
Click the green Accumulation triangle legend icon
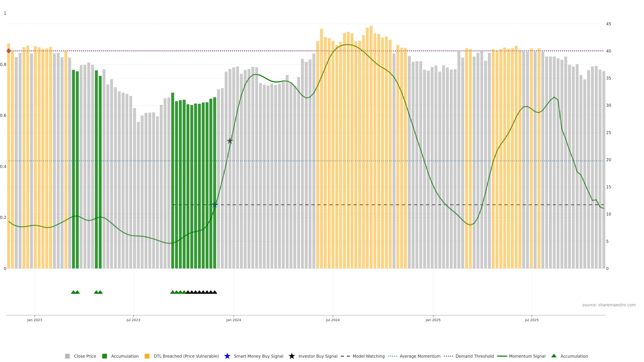coord(554,356)
